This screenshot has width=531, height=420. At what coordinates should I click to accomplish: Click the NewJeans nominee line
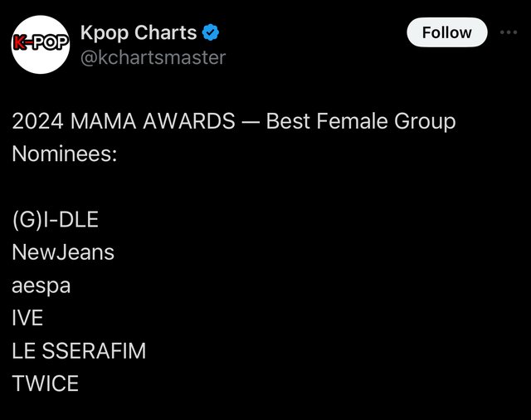pos(63,252)
